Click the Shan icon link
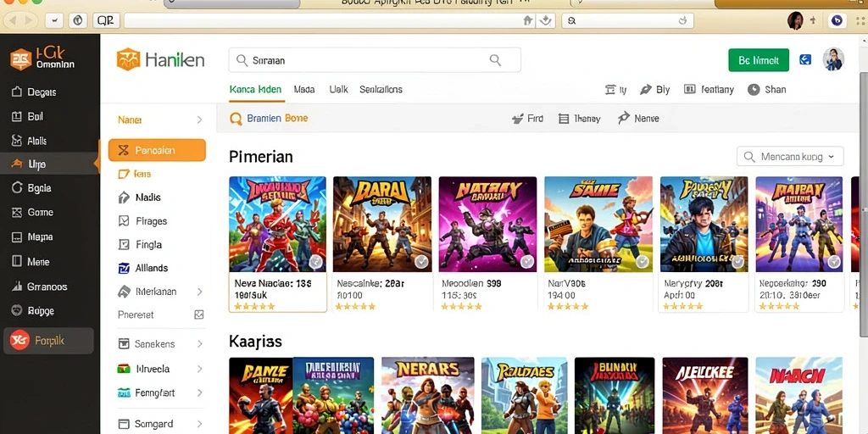The width and height of the screenshot is (868, 434). pyautogui.click(x=766, y=90)
